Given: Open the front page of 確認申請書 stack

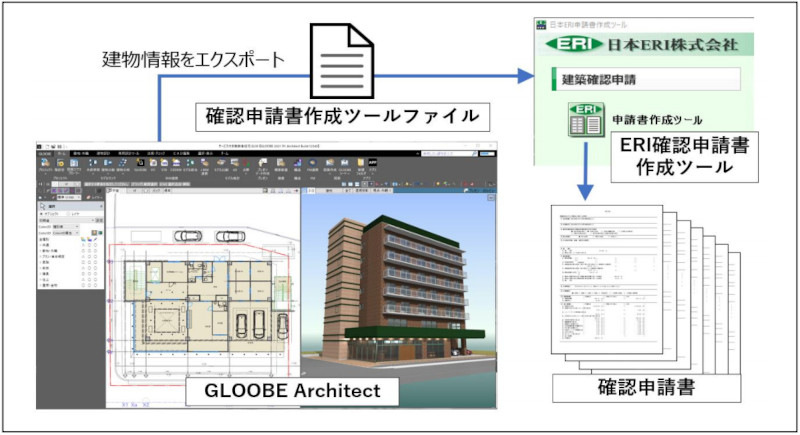Looking at the screenshot, I should (x=607, y=279).
